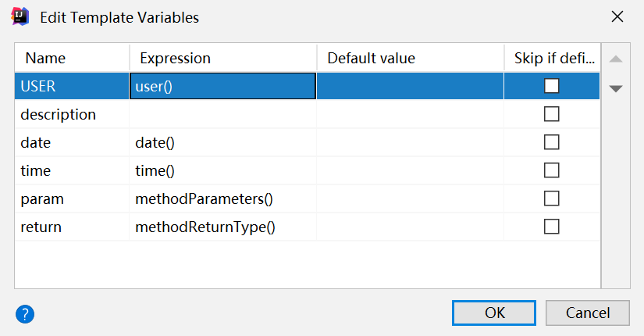
Task: Enable skip if defined for description
Action: 552,114
